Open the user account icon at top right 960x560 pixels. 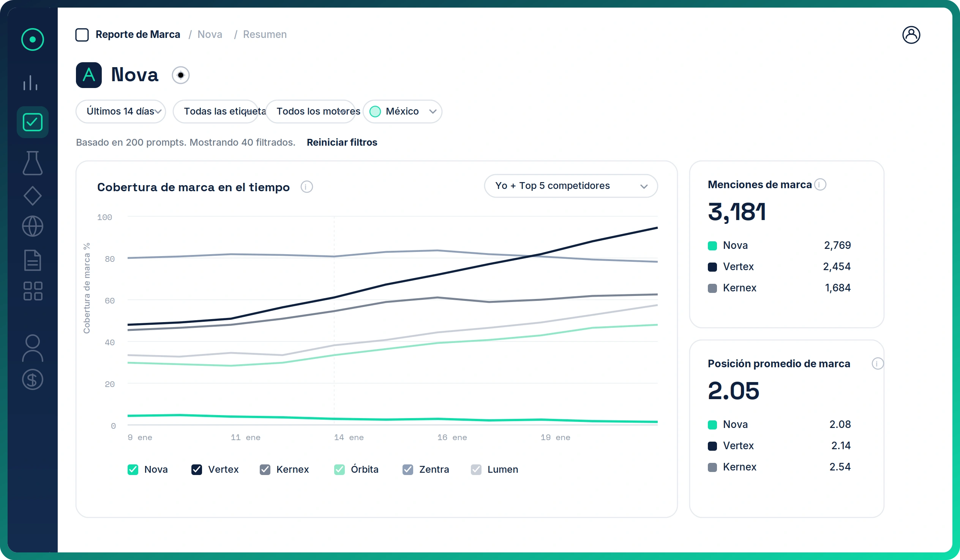point(911,35)
